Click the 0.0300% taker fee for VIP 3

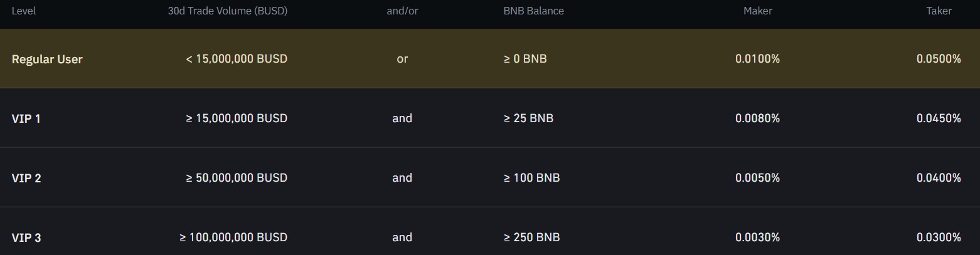[x=939, y=237]
